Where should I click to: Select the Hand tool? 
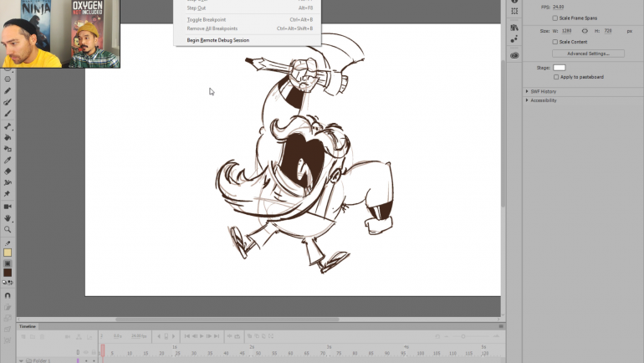8,217
